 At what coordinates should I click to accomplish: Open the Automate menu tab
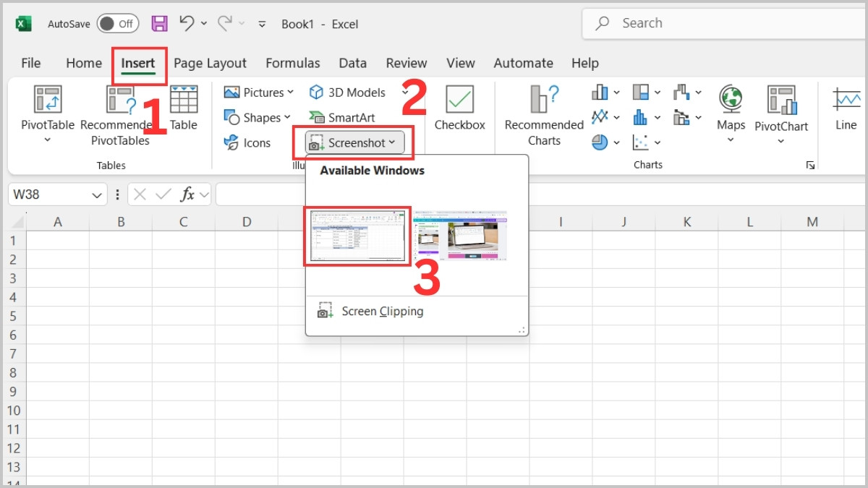(523, 63)
